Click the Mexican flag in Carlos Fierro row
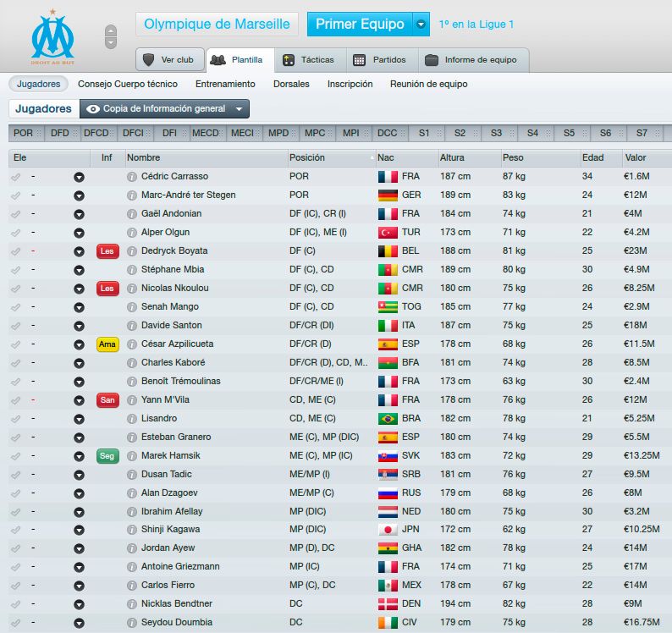The height and width of the screenshot is (633, 672). 388,586
